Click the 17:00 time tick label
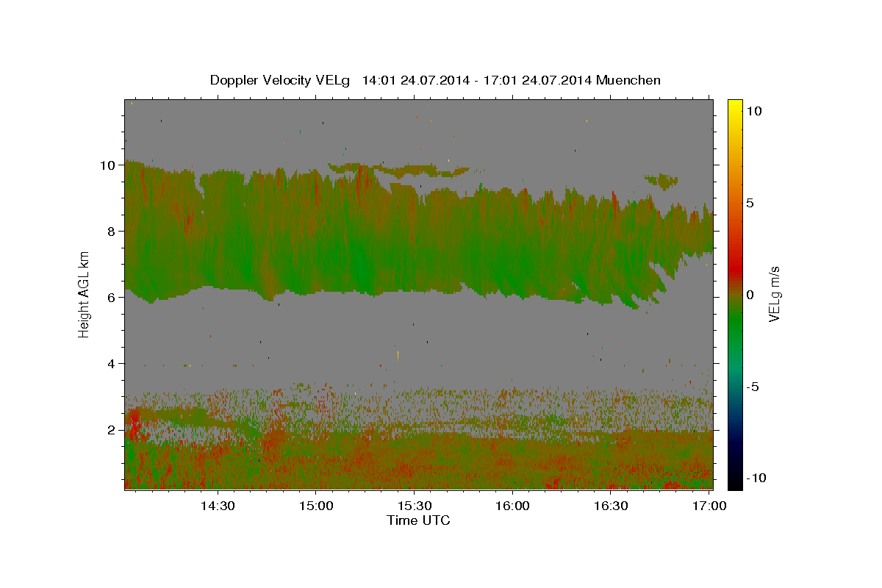This screenshot has height=588, width=882. pyautogui.click(x=710, y=506)
